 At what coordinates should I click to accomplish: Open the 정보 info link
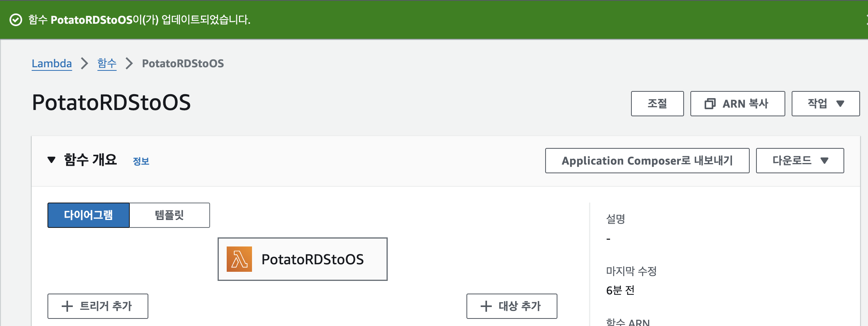click(141, 161)
